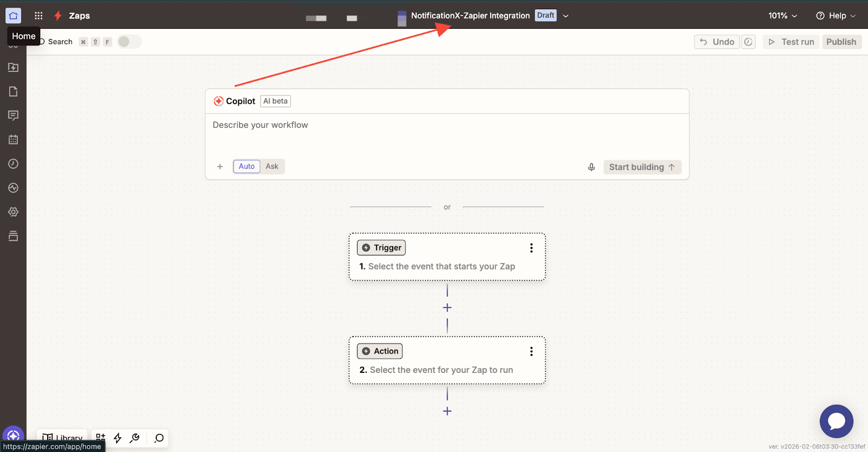Open the apps grid launcher icon
Image resolution: width=868 pixels, height=452 pixels.
pos(39,16)
